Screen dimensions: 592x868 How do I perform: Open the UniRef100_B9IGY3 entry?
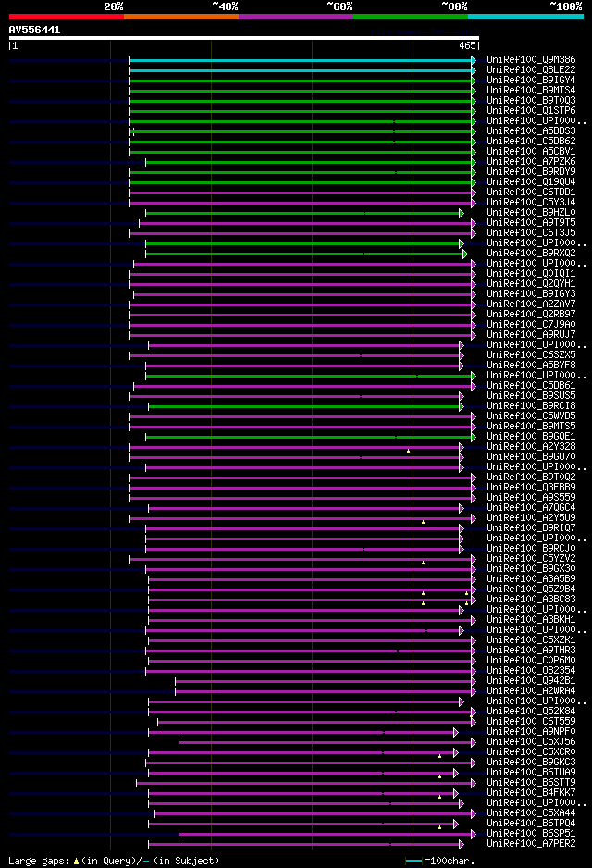pos(531,294)
